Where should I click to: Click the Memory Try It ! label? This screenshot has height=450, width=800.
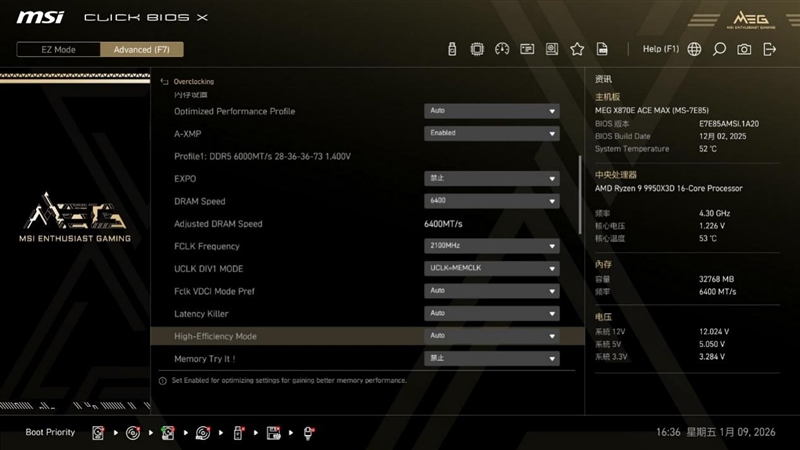point(205,359)
